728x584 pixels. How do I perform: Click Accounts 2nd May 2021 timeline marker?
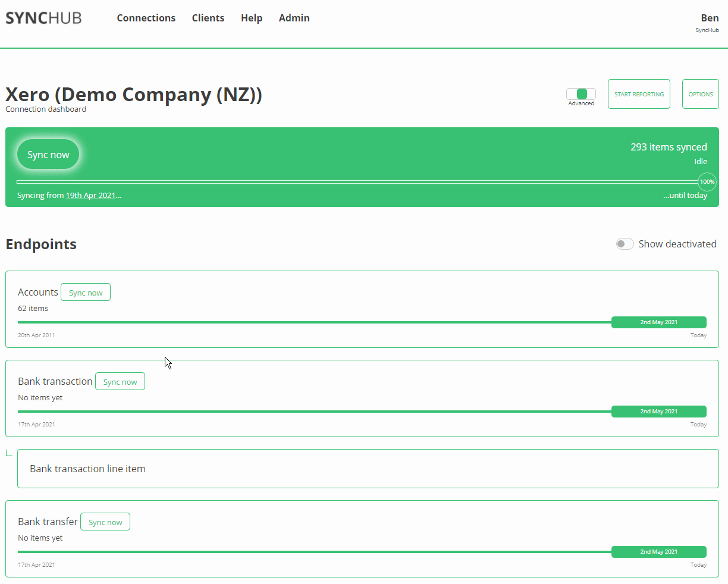pyautogui.click(x=659, y=322)
